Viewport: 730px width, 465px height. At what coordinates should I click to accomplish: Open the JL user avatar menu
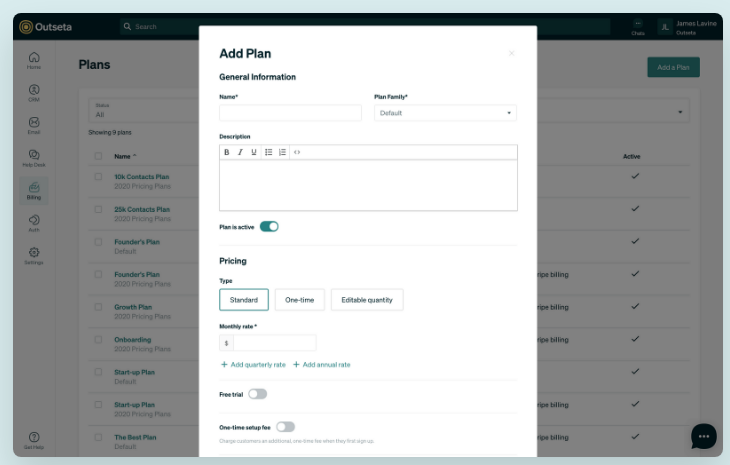[665, 27]
